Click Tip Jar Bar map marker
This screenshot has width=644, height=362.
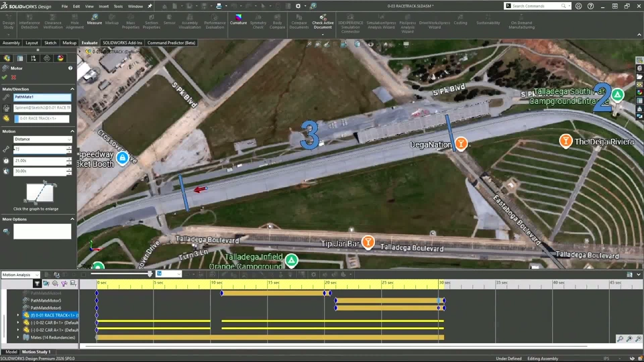point(368,242)
